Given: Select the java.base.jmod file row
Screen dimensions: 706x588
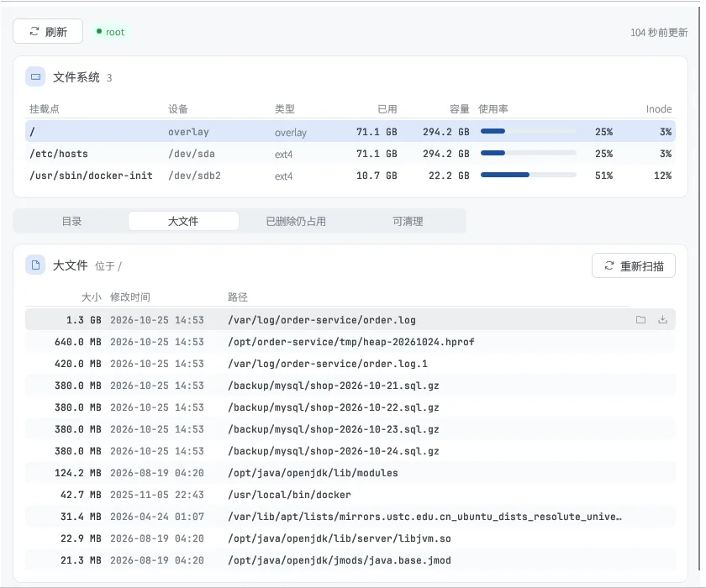Looking at the screenshot, I should 350,560.
